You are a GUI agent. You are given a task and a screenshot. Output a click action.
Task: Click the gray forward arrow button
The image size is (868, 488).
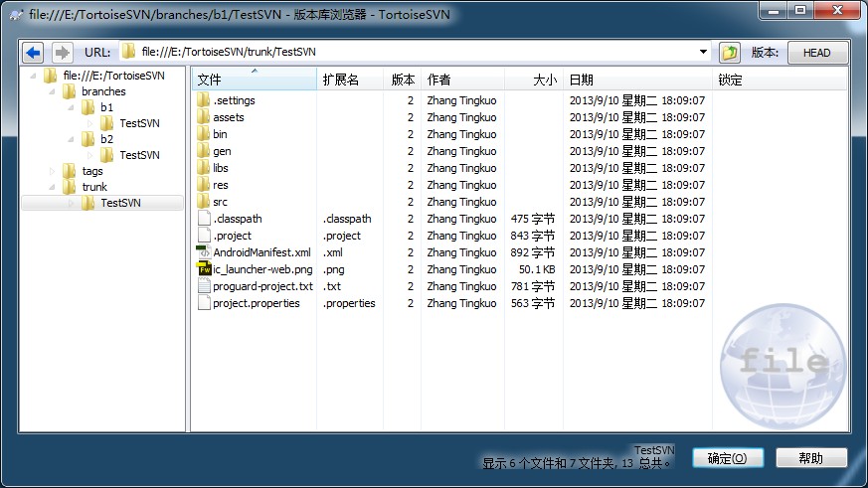click(62, 53)
